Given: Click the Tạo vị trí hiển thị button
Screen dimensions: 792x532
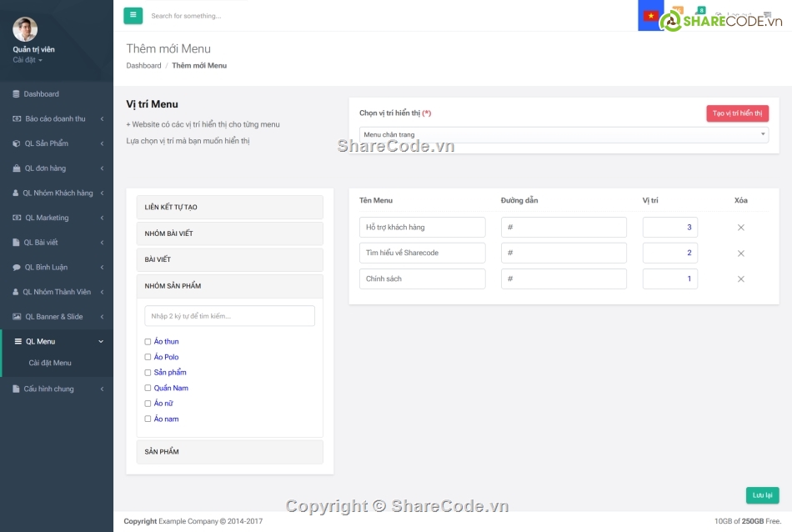Looking at the screenshot, I should [x=738, y=113].
